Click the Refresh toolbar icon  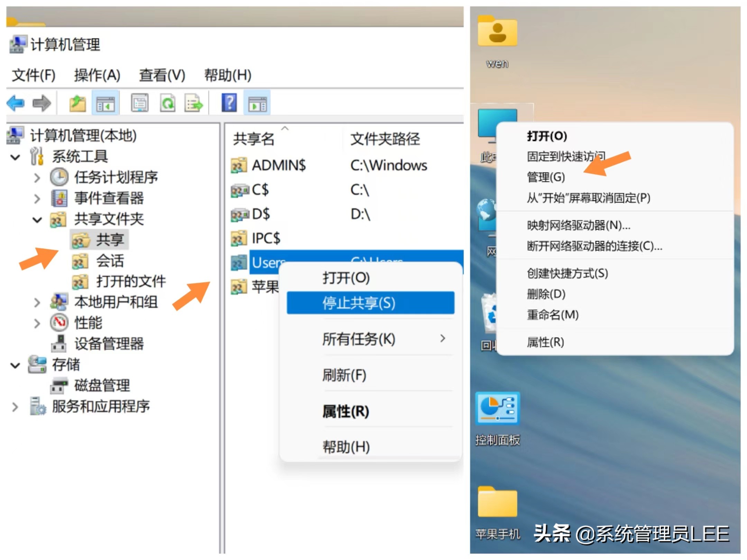point(168,103)
